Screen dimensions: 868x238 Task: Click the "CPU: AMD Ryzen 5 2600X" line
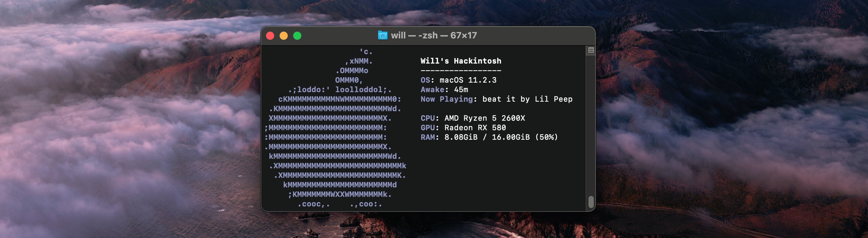(x=473, y=118)
